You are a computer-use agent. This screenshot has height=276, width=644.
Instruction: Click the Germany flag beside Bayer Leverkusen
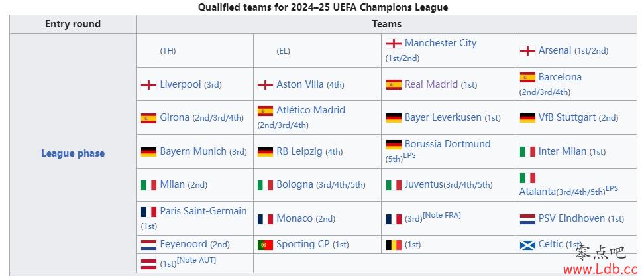point(394,118)
